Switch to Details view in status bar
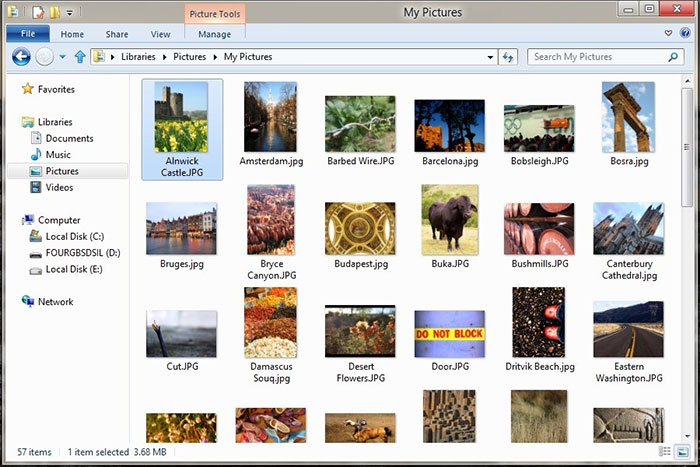The image size is (700, 467). coord(666,453)
